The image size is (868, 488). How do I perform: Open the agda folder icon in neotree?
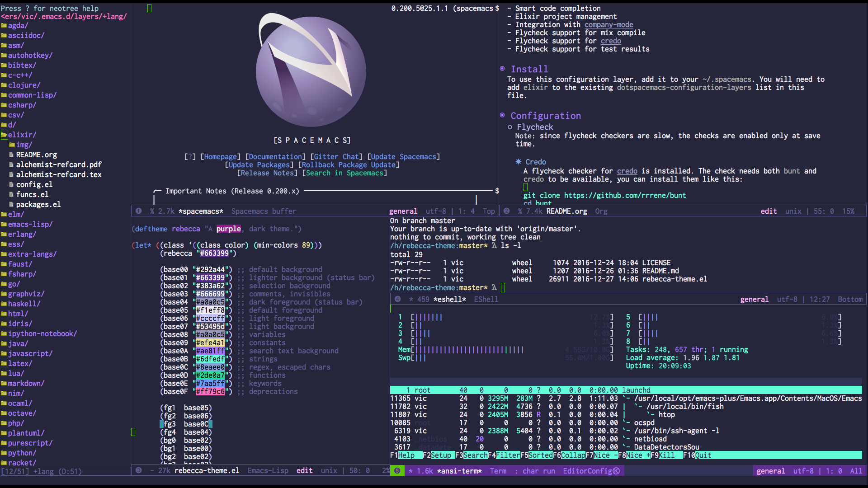[x=4, y=26]
